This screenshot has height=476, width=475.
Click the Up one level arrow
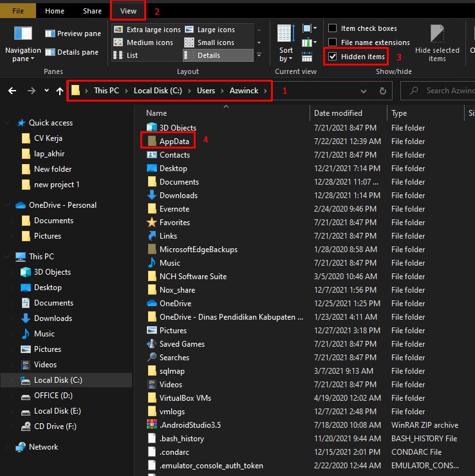pyautogui.click(x=60, y=91)
